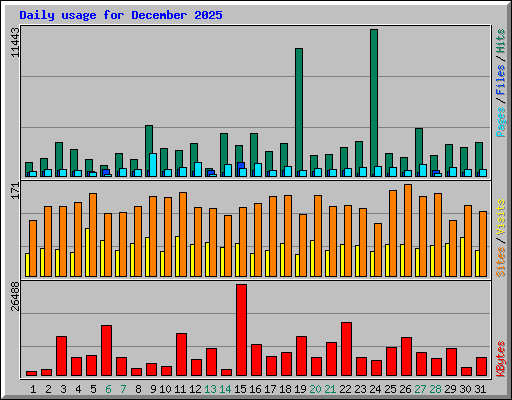Click day label 10 on the x-axis

click(x=165, y=389)
